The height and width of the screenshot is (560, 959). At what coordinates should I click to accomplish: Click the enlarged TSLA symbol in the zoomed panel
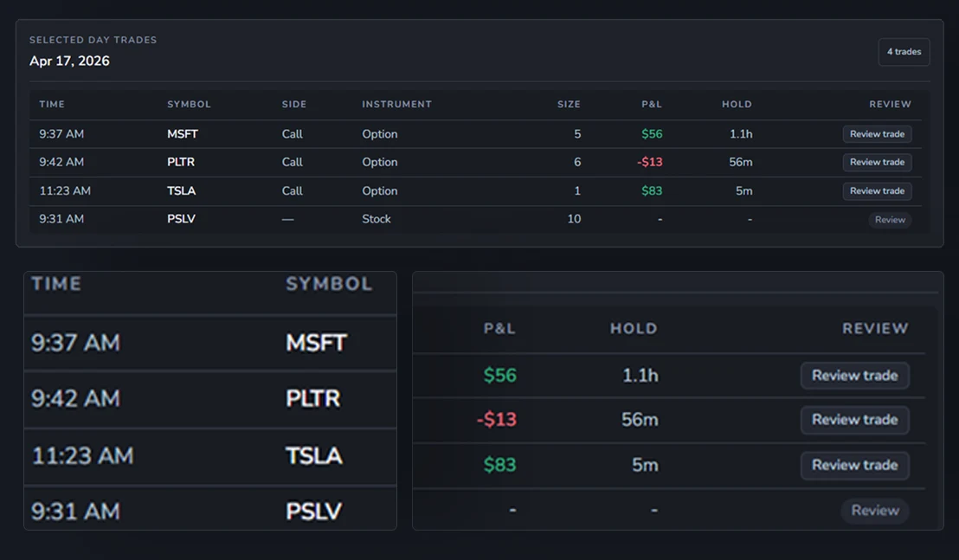tap(314, 456)
